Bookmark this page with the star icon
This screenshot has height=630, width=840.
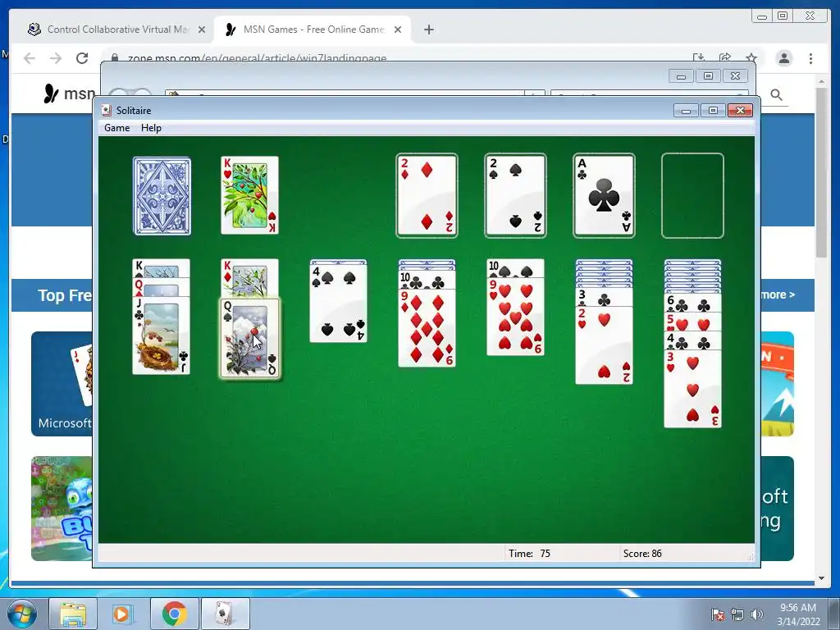751,58
